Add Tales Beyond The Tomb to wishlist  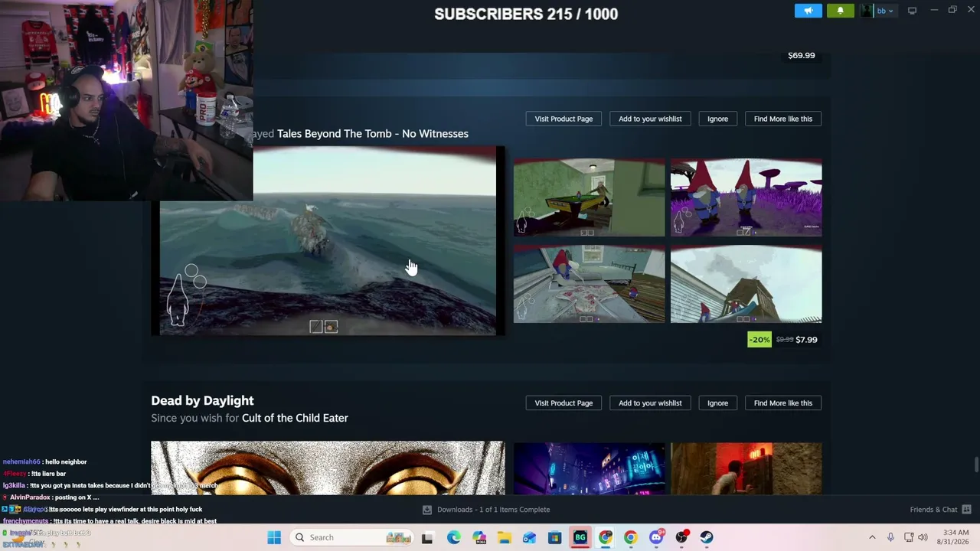(650, 119)
